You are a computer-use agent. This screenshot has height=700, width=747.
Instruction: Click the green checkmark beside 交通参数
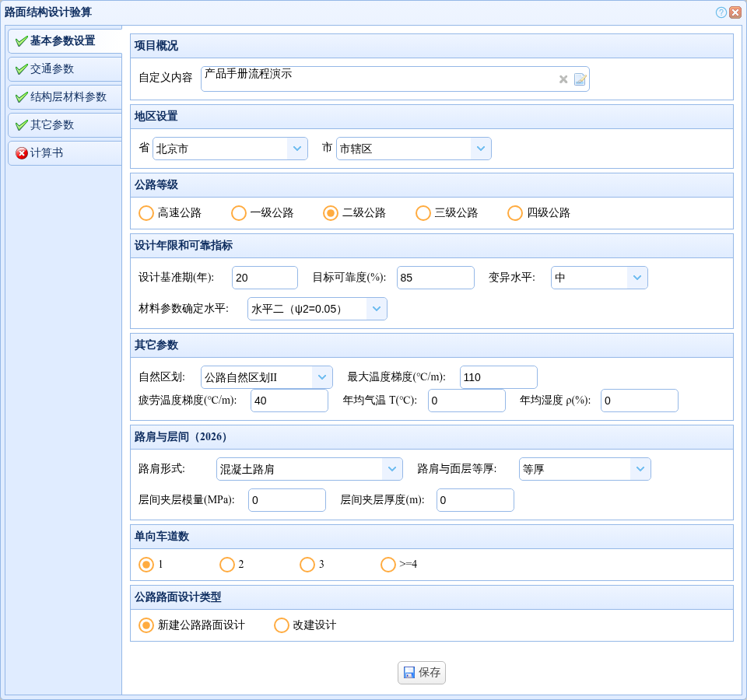(x=22, y=69)
